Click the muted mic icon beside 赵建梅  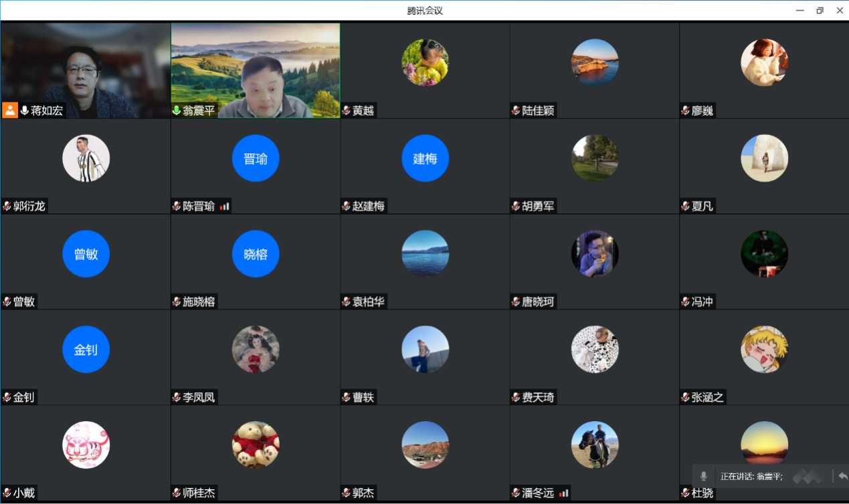tap(347, 206)
